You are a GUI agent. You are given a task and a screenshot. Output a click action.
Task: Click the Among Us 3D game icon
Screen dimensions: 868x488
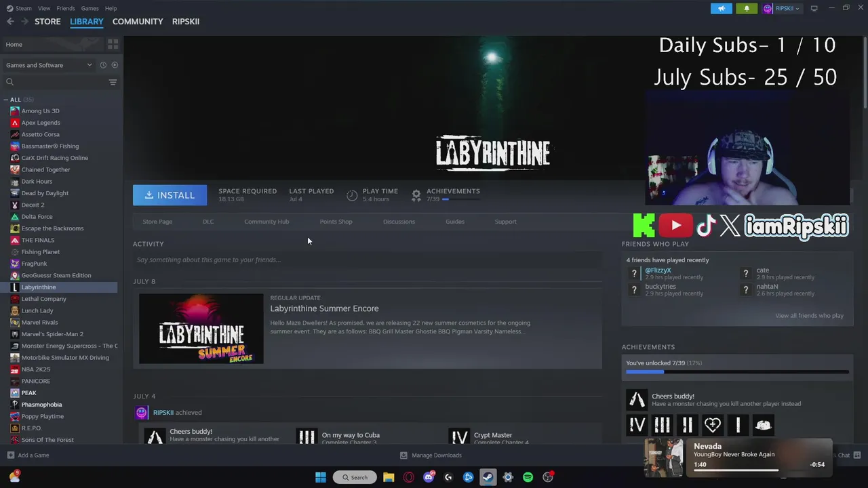[x=15, y=111]
